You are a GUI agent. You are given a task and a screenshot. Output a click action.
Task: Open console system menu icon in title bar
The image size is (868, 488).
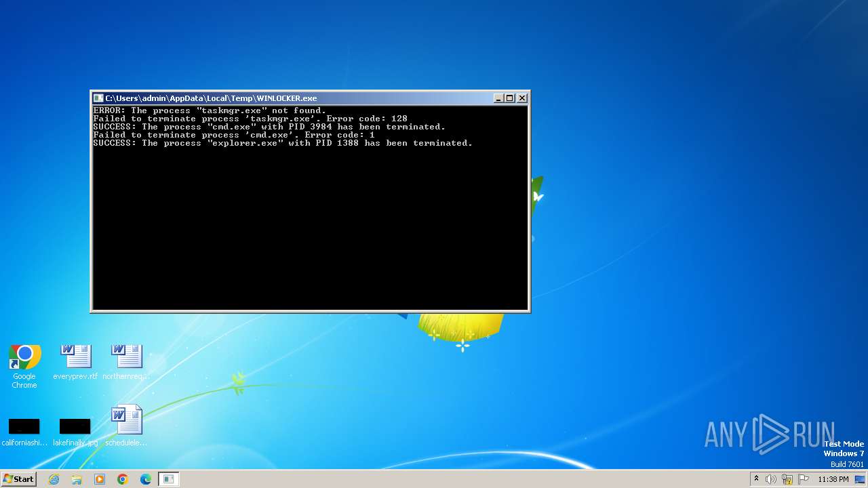[x=98, y=98]
